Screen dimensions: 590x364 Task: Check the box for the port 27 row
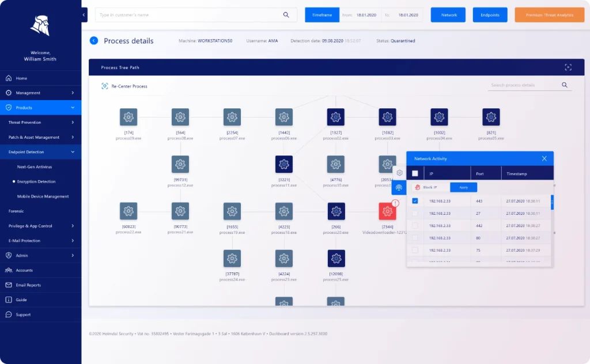pyautogui.click(x=415, y=213)
